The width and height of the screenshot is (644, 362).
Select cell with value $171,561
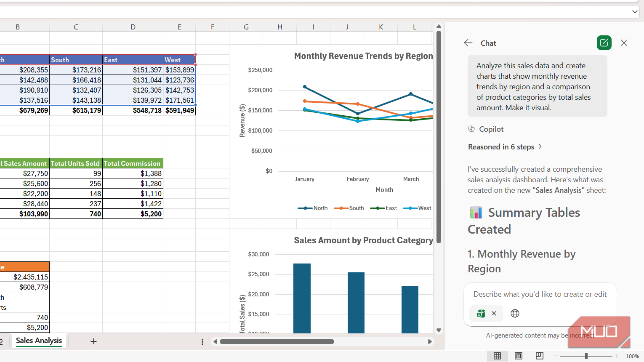point(179,100)
